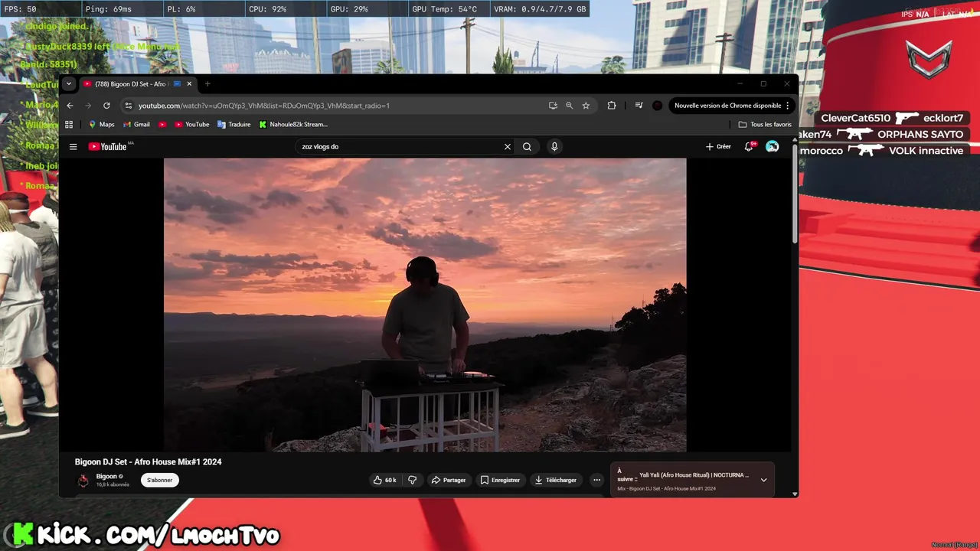The height and width of the screenshot is (551, 980).
Task: Start voice search with the microphone
Action: tap(554, 146)
